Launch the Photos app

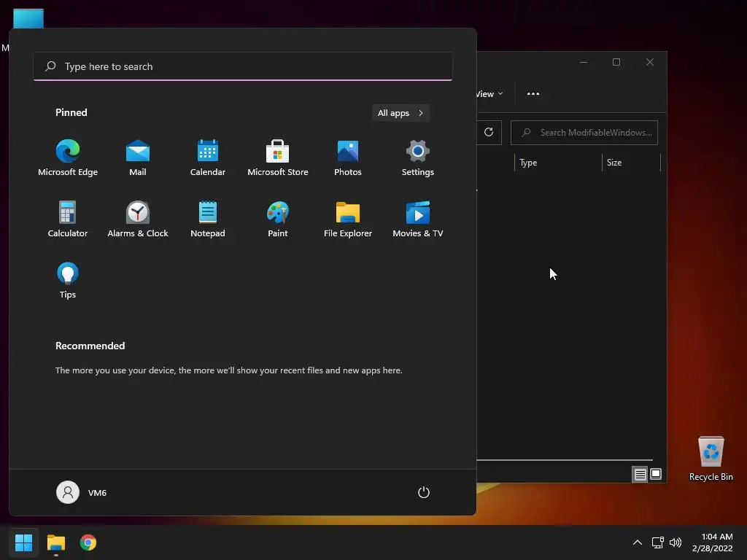348,158
